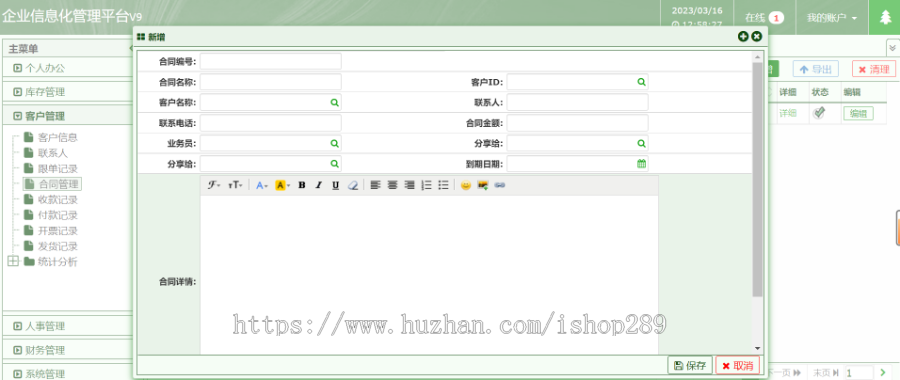Viewport: 900px width, 380px height.
Task: Insert a numbered list in editor
Action: (426, 185)
